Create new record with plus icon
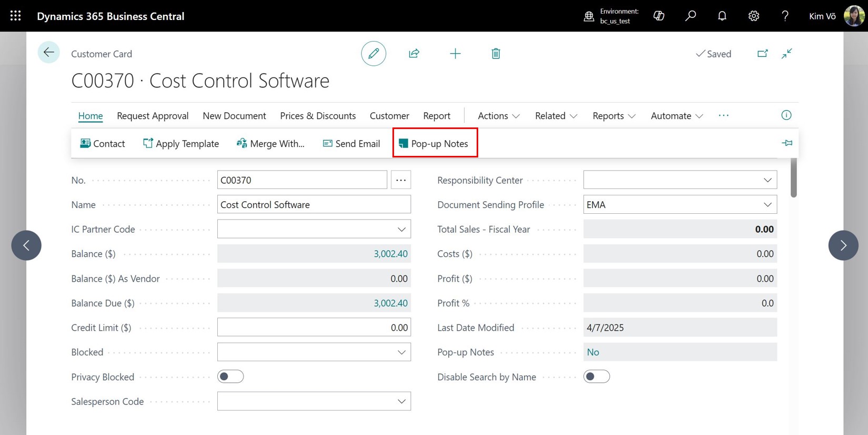Screen dimensions: 868x435 455,53
